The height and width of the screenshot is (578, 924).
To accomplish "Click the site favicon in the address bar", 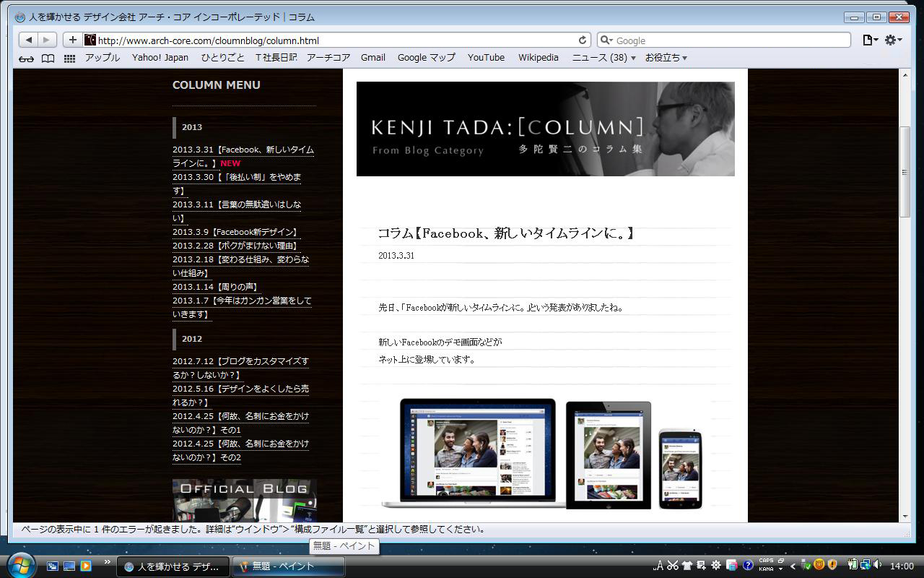I will [x=90, y=40].
